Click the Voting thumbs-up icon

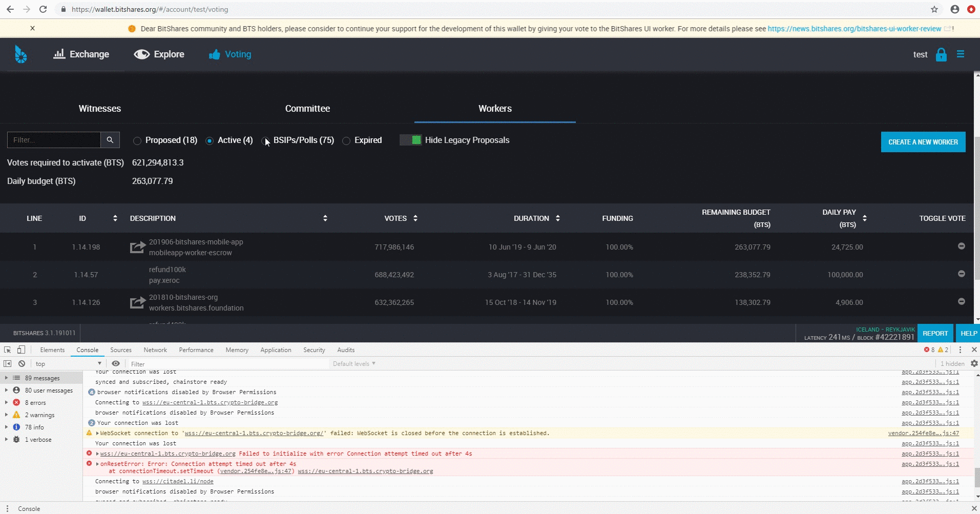214,54
